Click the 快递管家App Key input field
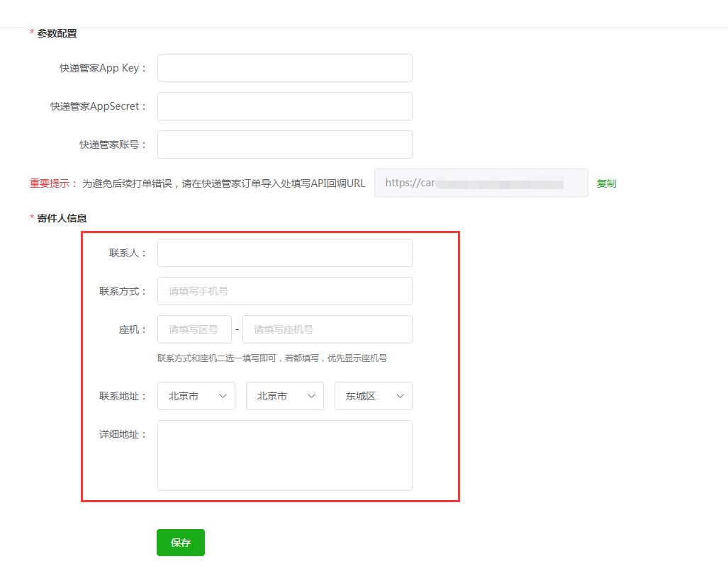This screenshot has height=573, width=728. pyautogui.click(x=284, y=68)
